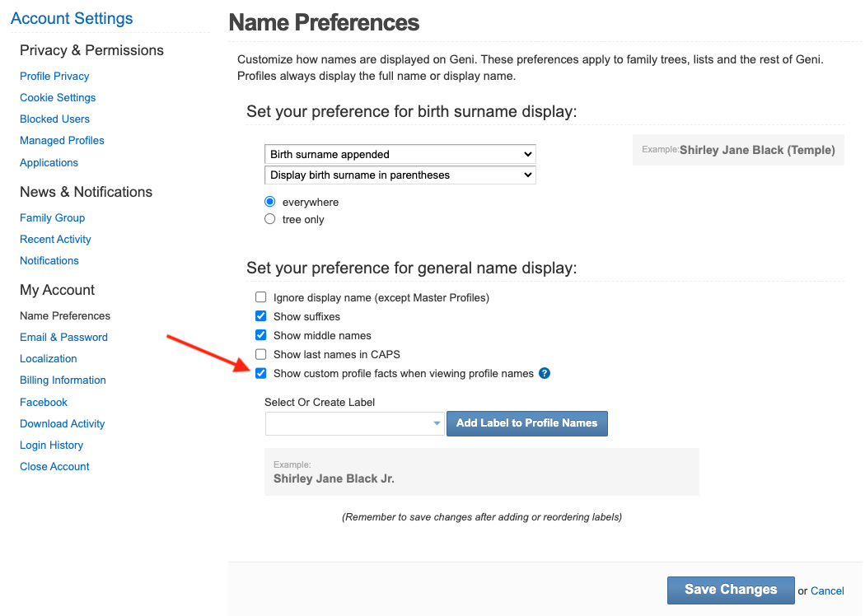Open Profile Privacy settings

point(54,76)
